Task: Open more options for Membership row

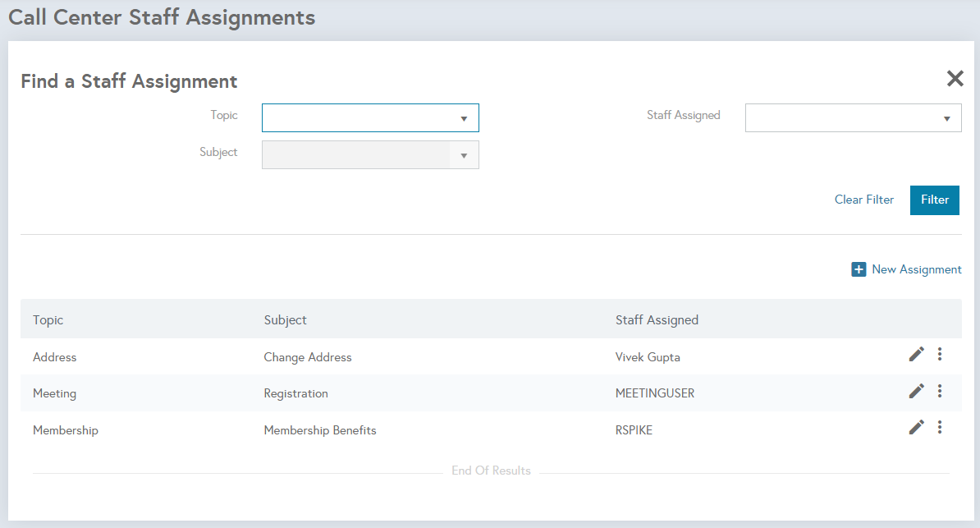Action: pyautogui.click(x=940, y=428)
